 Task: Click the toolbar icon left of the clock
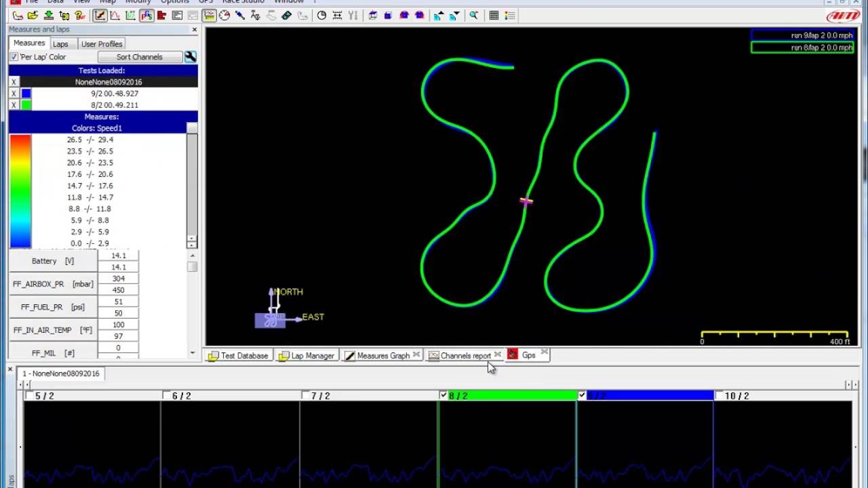[x=302, y=15]
